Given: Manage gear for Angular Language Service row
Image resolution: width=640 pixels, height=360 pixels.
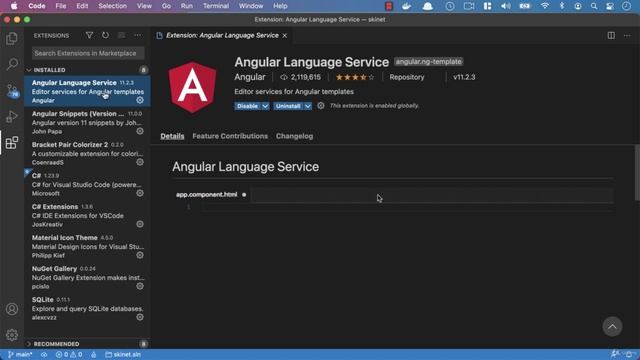Looking at the screenshot, I should coord(140,100).
